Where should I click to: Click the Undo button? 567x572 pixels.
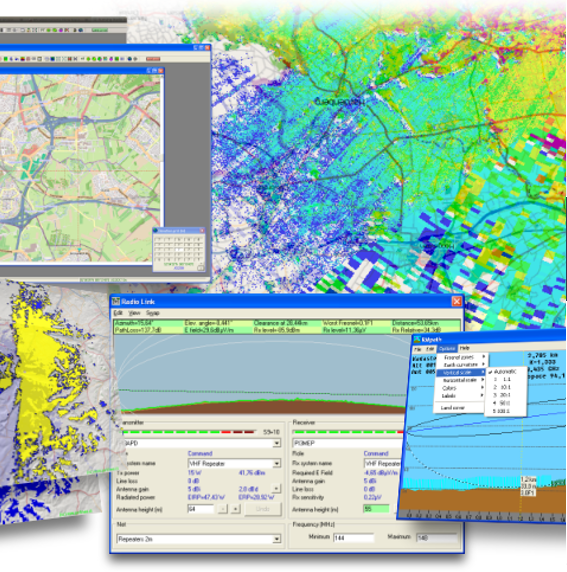point(263,509)
